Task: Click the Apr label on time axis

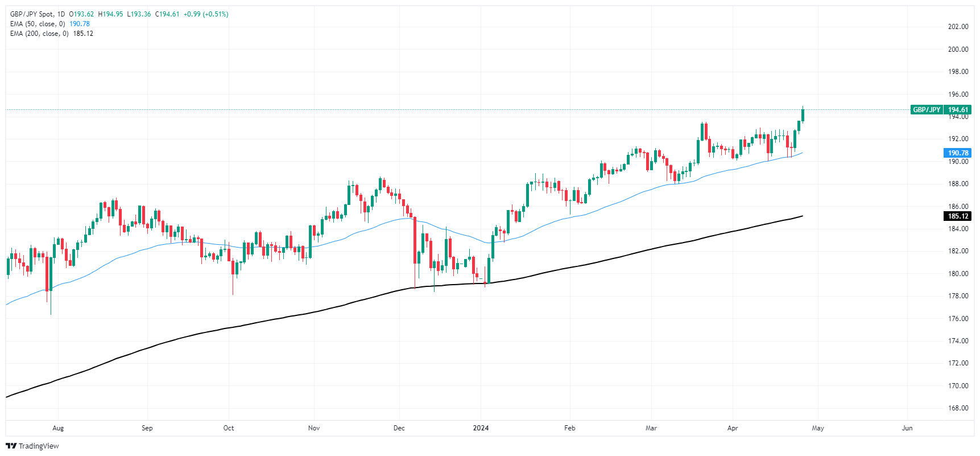Action: click(x=733, y=428)
